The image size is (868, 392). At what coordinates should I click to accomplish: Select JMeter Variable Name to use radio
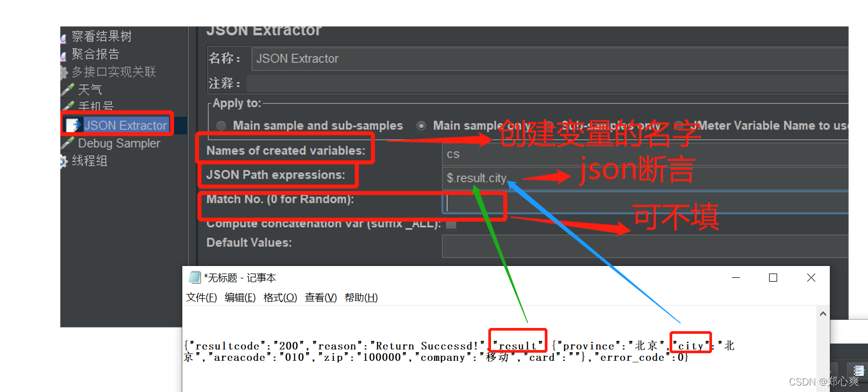tap(679, 125)
